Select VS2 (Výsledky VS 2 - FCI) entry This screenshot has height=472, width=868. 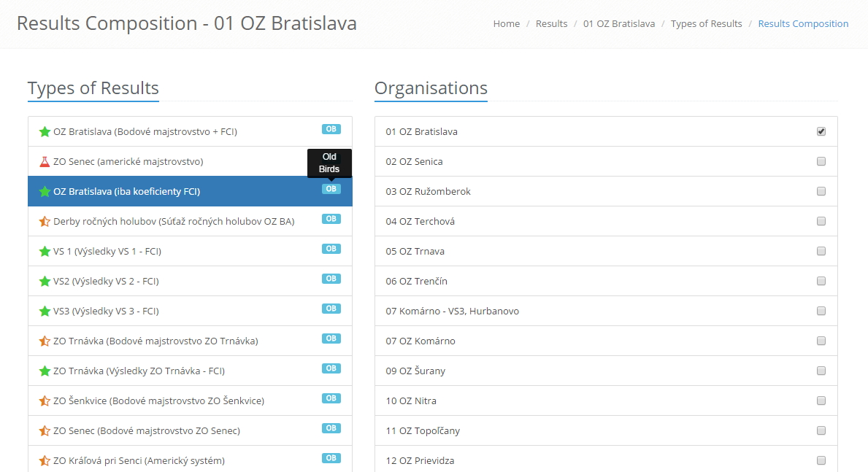tap(106, 282)
